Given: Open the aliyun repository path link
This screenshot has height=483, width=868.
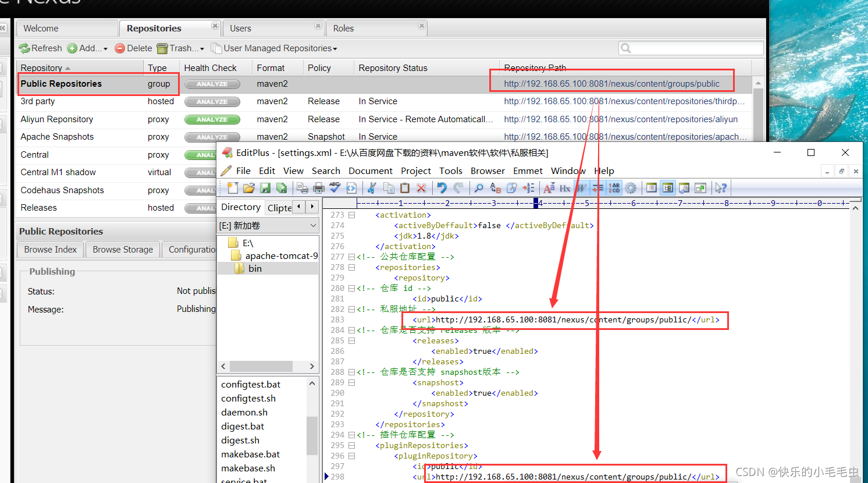Looking at the screenshot, I should (x=621, y=119).
